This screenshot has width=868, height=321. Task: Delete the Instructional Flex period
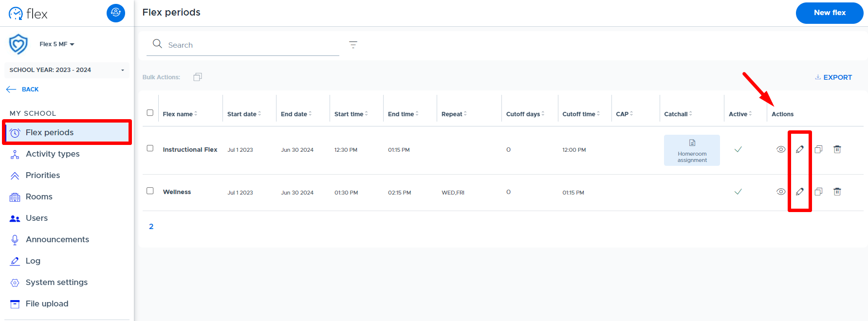(x=837, y=149)
